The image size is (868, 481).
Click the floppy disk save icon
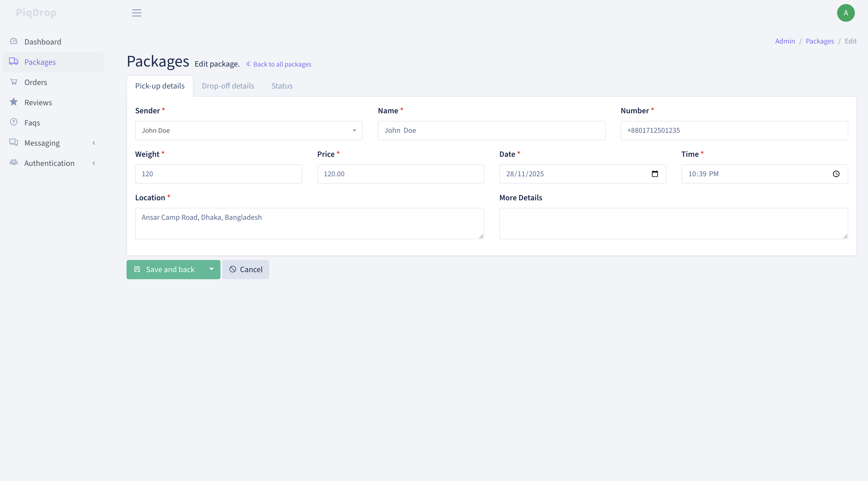(x=137, y=269)
